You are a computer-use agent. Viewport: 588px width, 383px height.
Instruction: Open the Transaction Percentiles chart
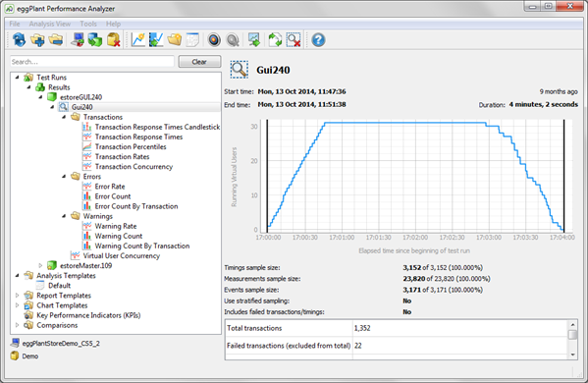click(131, 146)
